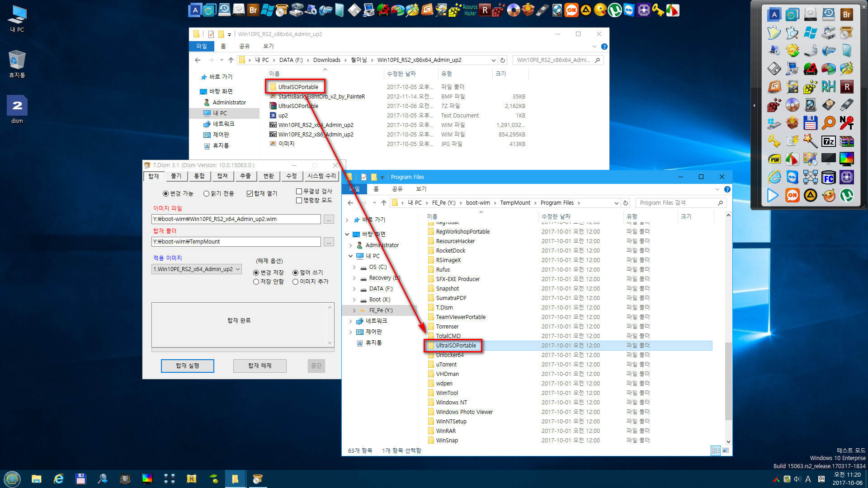Viewport: 868px width, 488px height.
Task: Click WinRAR folder in Program Files list
Action: point(447,431)
